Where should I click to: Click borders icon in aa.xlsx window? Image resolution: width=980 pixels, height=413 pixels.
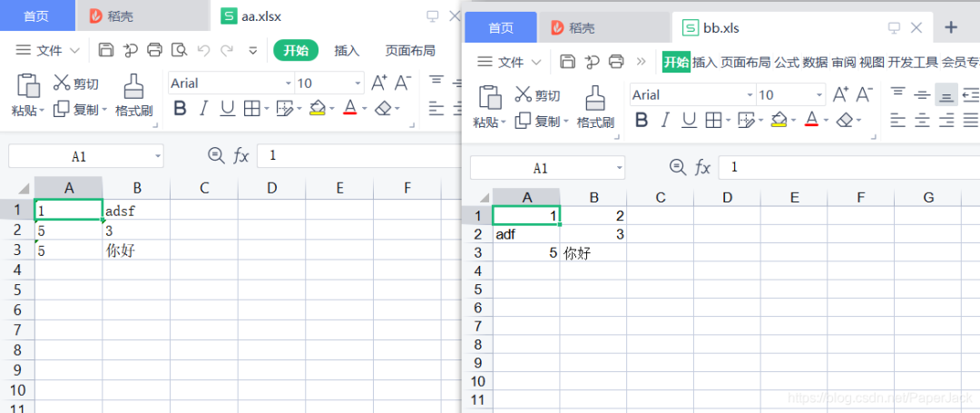point(251,109)
